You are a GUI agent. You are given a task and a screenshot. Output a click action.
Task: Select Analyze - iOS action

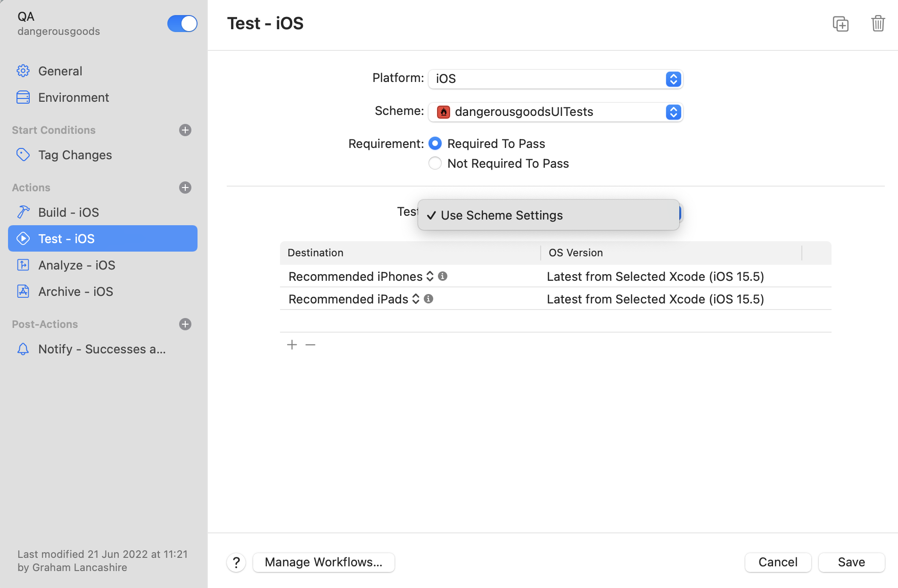pyautogui.click(x=103, y=265)
